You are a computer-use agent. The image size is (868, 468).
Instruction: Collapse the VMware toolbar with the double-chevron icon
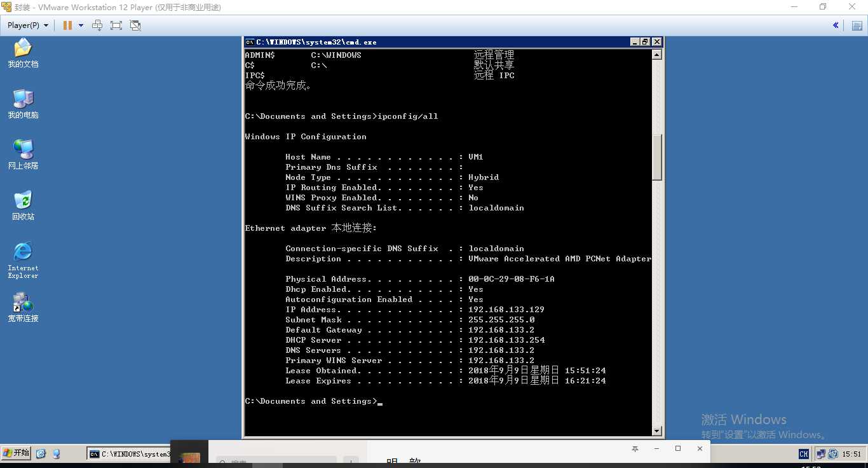836,25
